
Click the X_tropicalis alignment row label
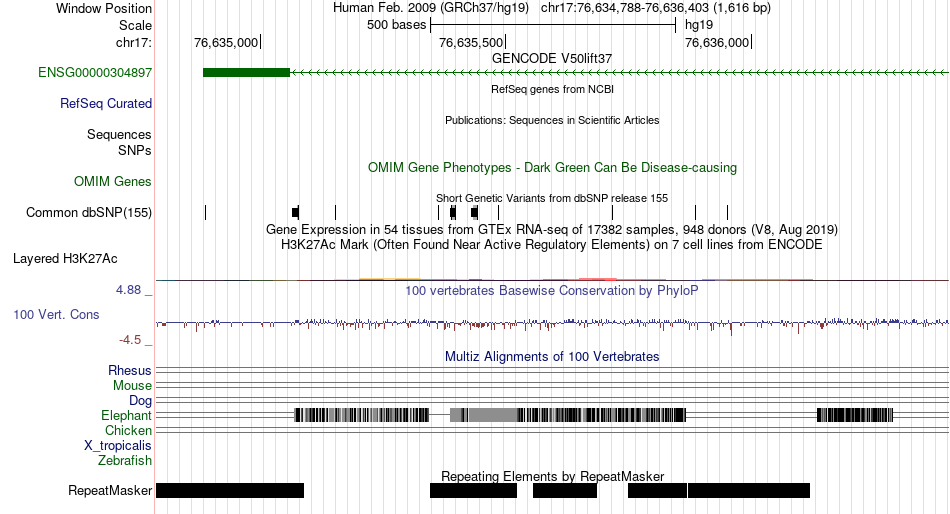click(x=118, y=446)
